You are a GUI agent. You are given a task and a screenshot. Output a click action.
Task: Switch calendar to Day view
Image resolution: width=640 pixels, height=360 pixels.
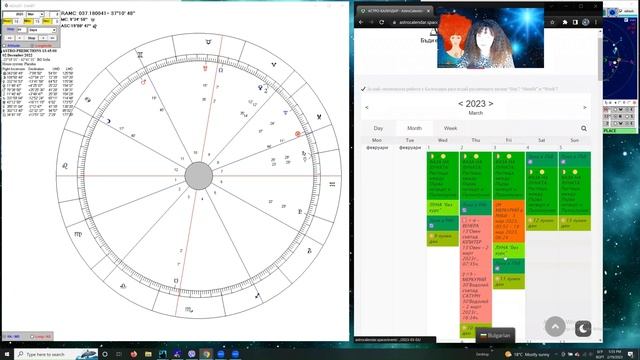click(378, 128)
